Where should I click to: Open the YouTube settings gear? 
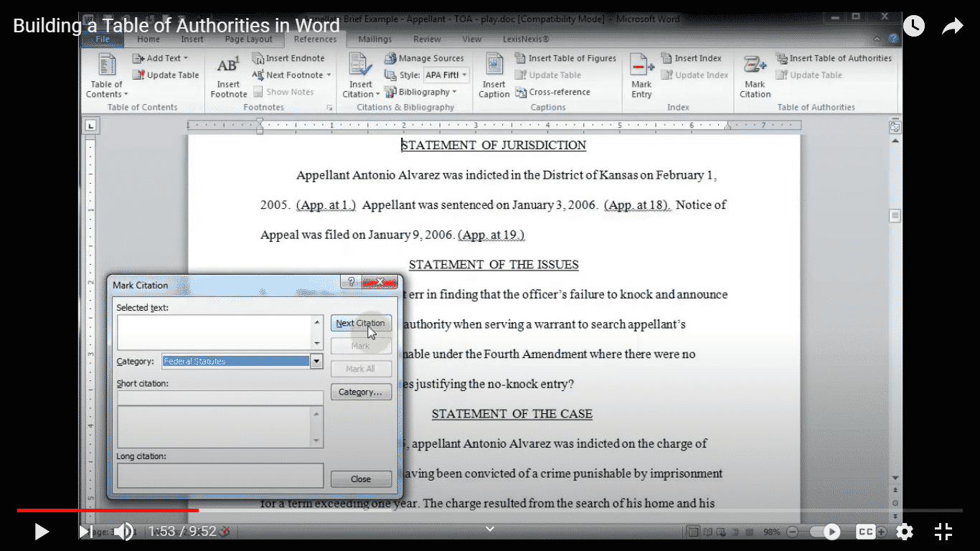(x=905, y=532)
